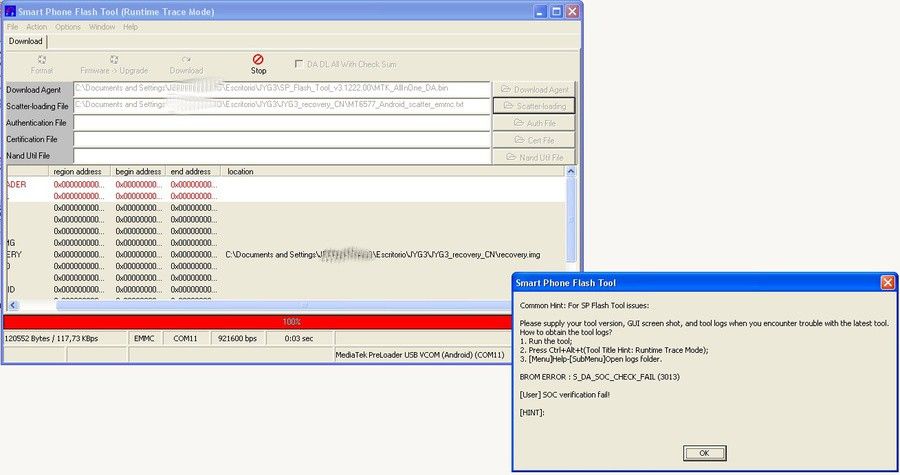
Task: Click the 'begin address' column header
Action: (138, 172)
